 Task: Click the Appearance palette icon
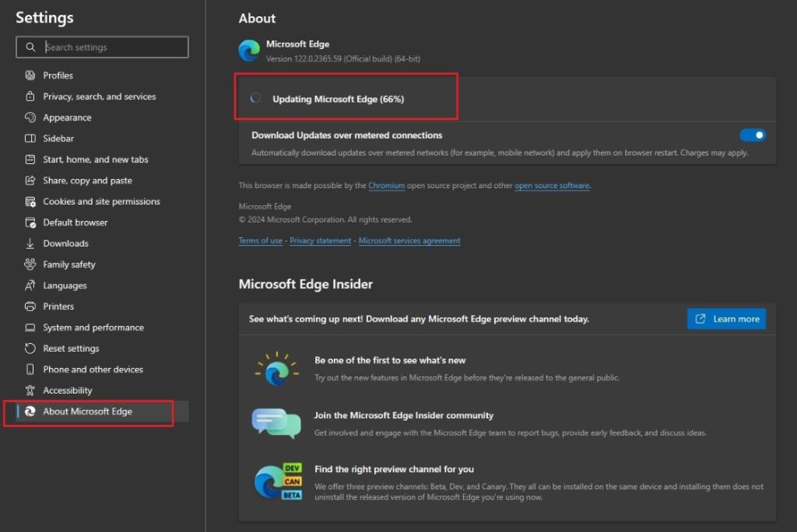click(30, 117)
